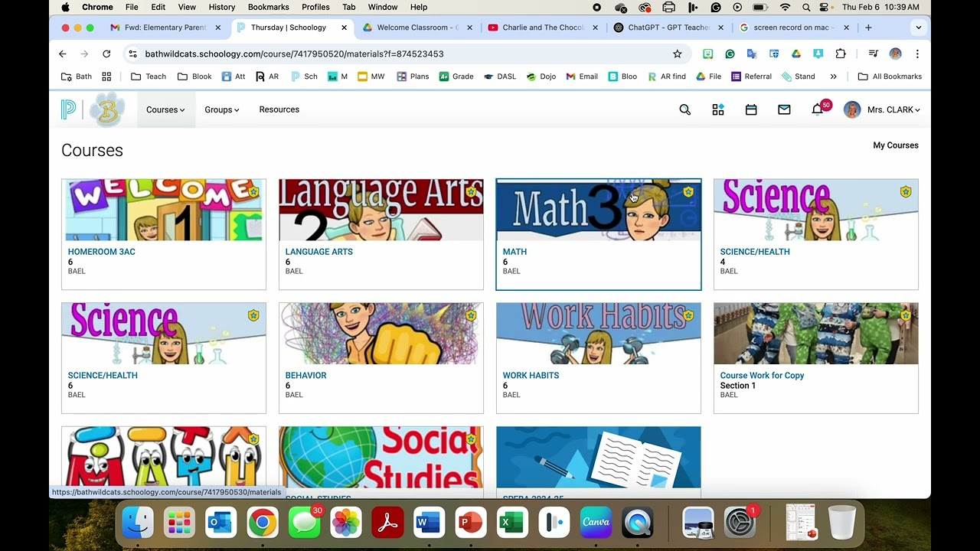
Task: Click the My Courses link
Action: click(x=896, y=145)
